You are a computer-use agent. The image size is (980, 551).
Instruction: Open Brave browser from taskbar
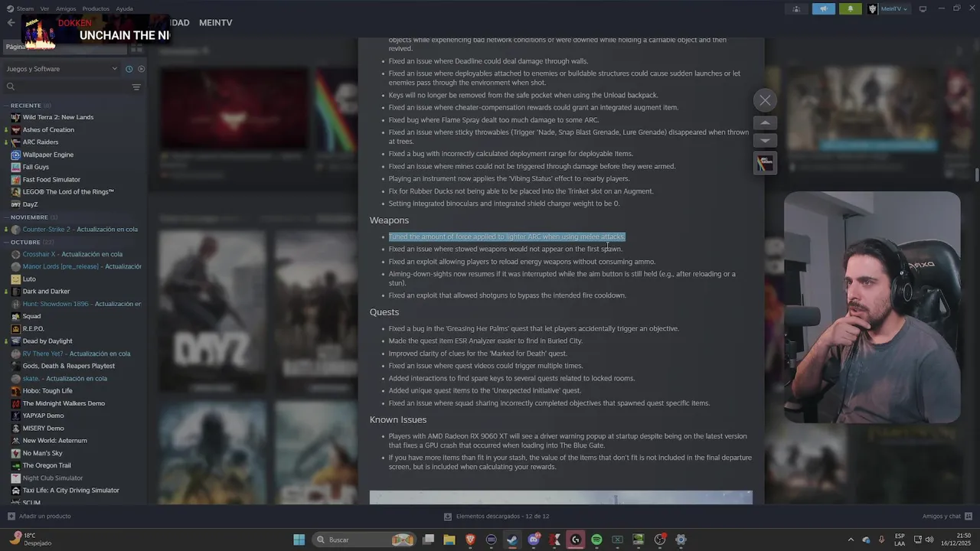coord(470,540)
